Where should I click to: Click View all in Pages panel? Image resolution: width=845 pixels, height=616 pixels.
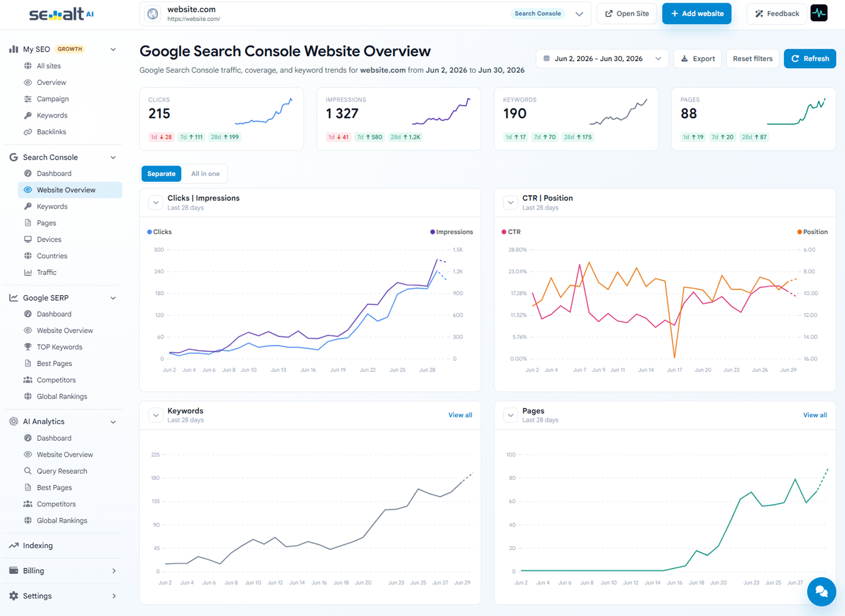point(815,415)
